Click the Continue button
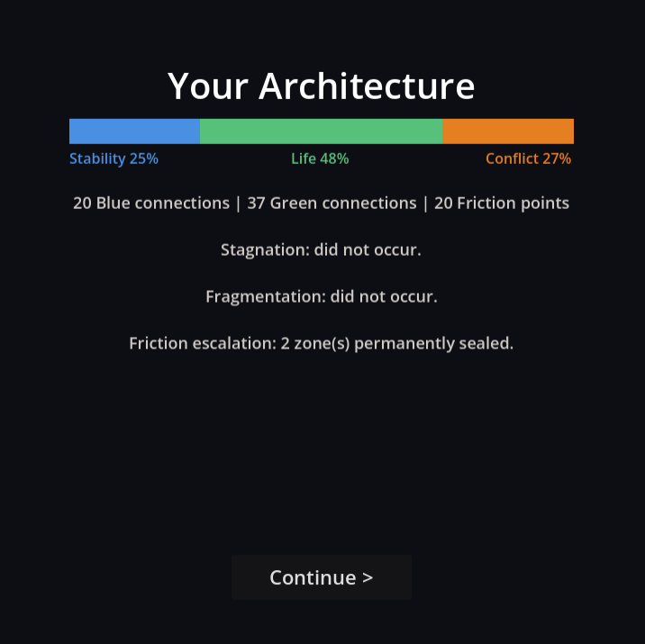This screenshot has height=644, width=645. 321,577
